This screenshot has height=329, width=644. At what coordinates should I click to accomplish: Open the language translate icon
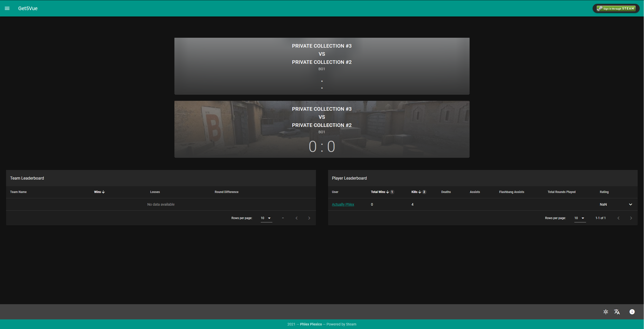[x=617, y=312]
